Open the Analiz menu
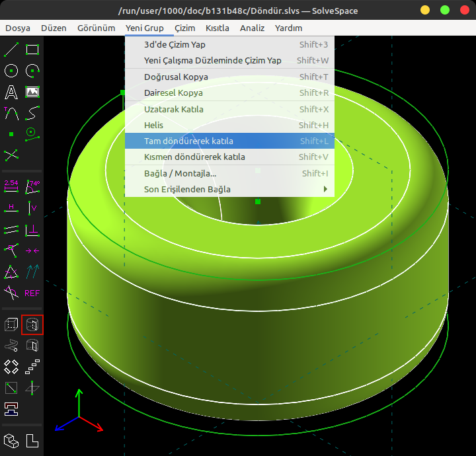This screenshot has width=476, height=456. click(x=252, y=28)
